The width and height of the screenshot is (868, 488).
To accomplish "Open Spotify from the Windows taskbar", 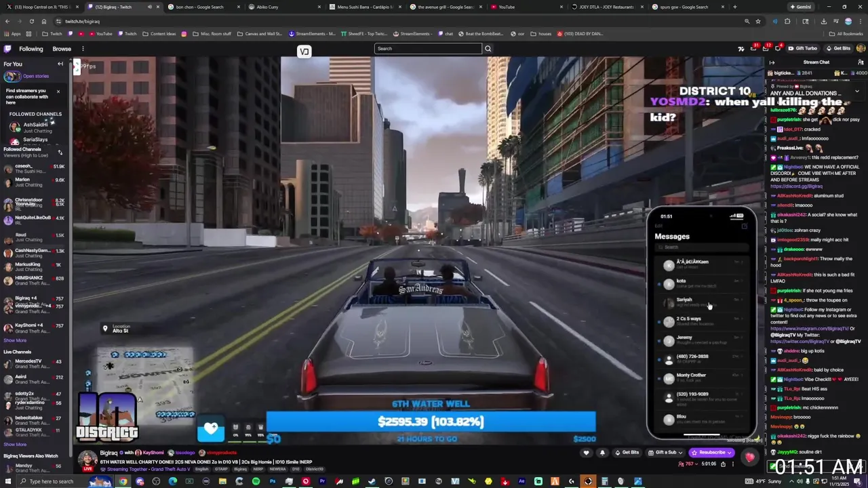I will click(x=256, y=481).
